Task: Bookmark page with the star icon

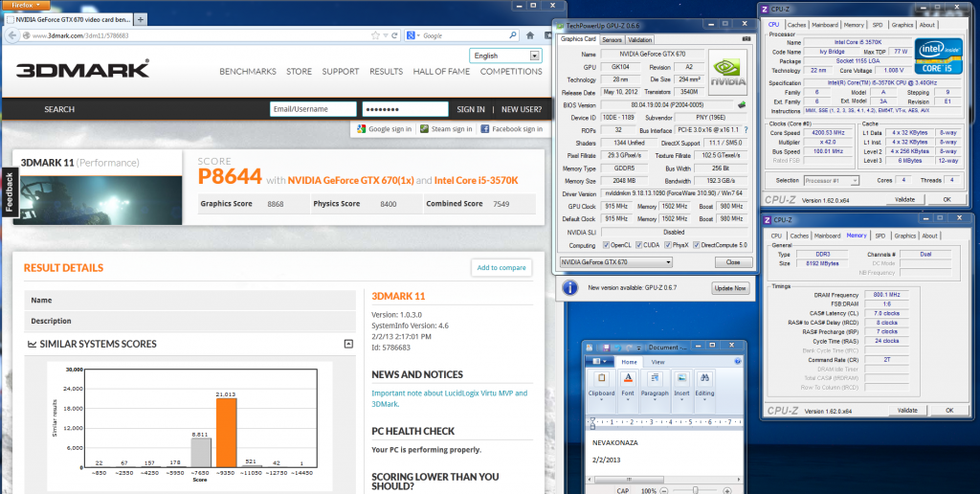Action: point(375,35)
